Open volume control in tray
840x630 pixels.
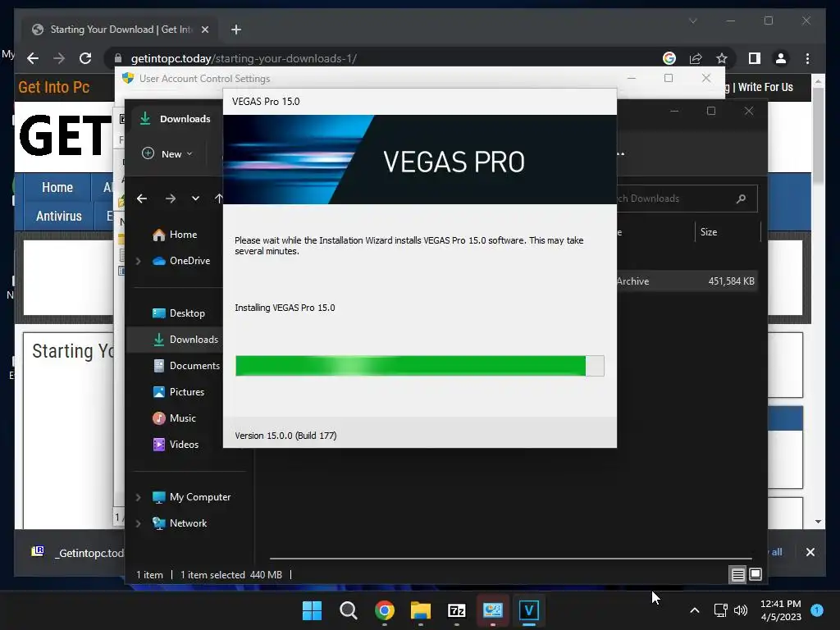741,610
